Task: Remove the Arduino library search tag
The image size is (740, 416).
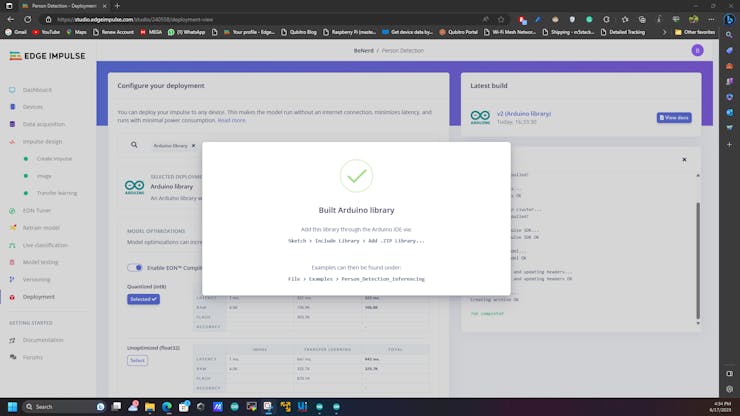Action: click(x=193, y=146)
